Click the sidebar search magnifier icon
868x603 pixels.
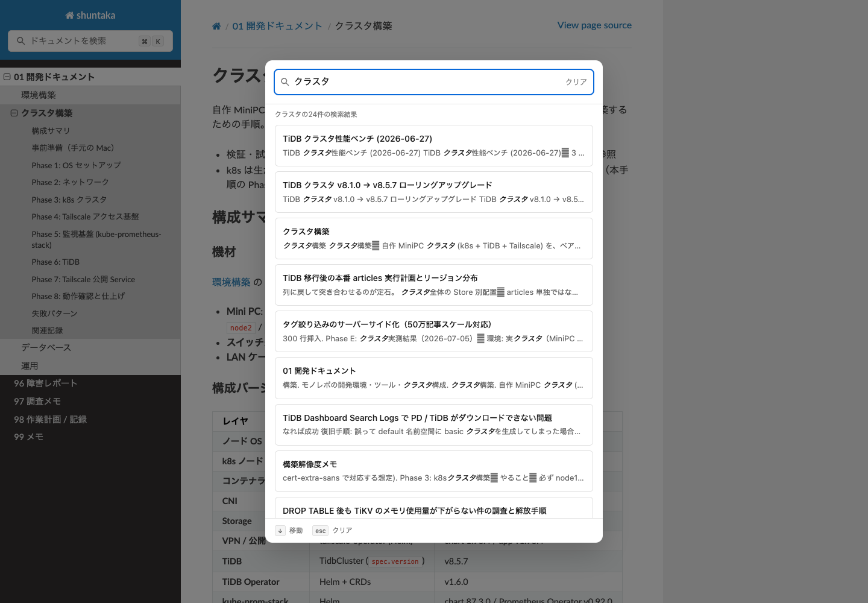point(21,41)
